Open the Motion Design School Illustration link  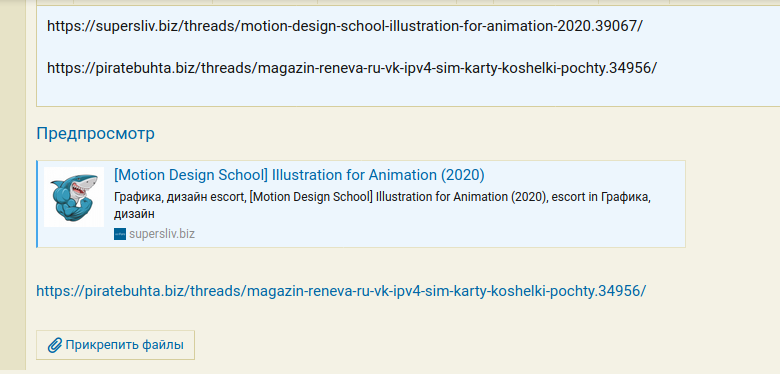(299, 175)
